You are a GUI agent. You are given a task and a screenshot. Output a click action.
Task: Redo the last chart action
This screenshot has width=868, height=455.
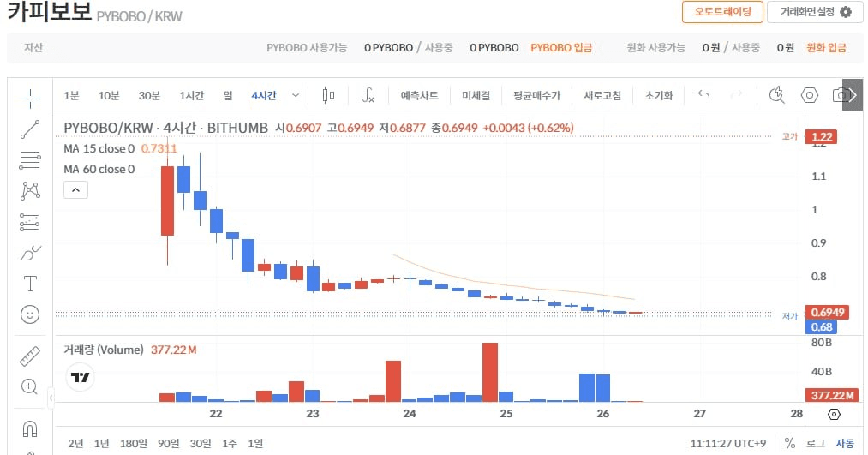736,94
